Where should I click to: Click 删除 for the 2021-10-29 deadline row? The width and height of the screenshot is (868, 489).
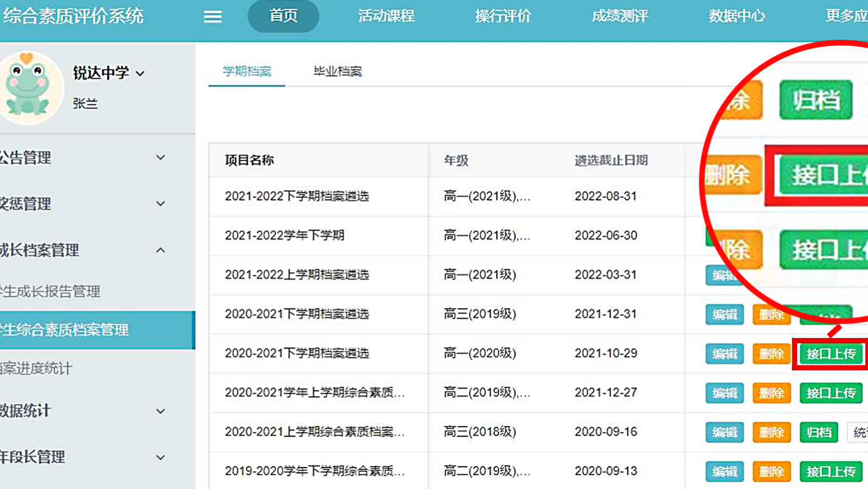click(771, 354)
